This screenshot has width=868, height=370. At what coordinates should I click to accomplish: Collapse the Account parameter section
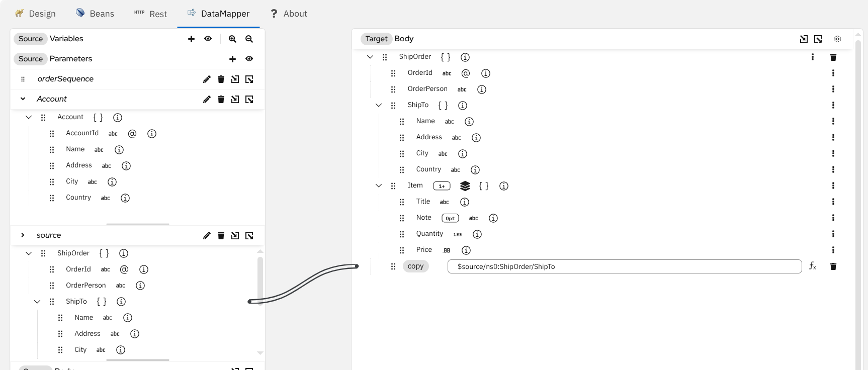pos(23,99)
